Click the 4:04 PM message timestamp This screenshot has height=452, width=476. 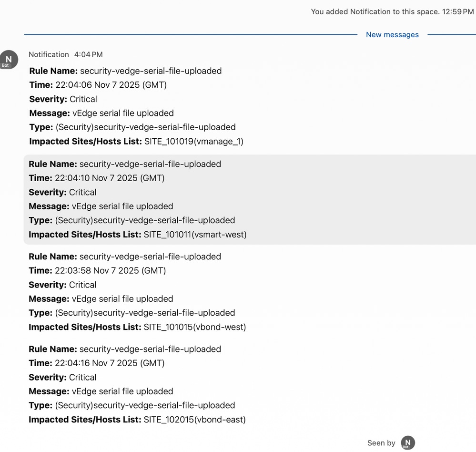(88, 54)
